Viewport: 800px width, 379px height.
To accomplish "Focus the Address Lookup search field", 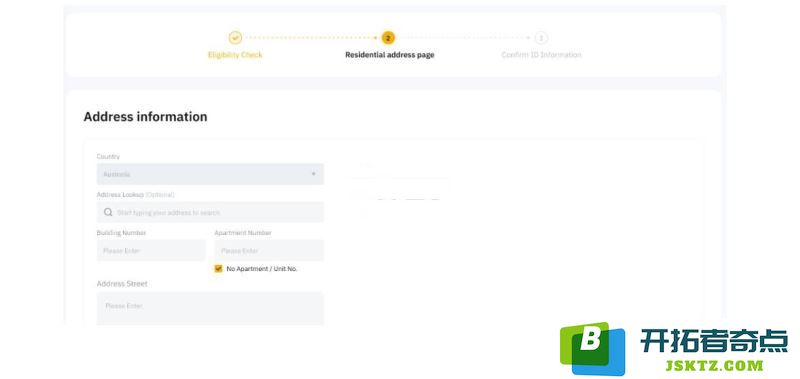I will [x=210, y=212].
